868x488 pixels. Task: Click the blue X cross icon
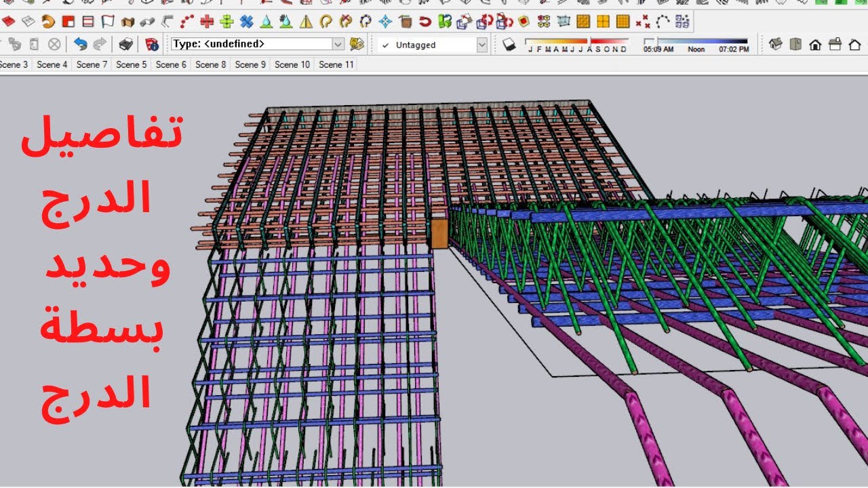(247, 22)
